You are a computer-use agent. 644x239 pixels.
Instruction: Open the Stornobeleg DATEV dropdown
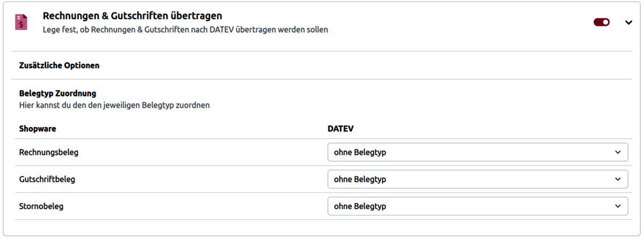tap(478, 206)
